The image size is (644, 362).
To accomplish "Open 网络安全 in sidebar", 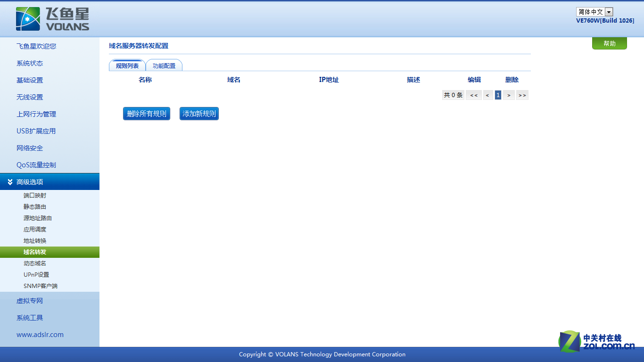I will pos(30,148).
